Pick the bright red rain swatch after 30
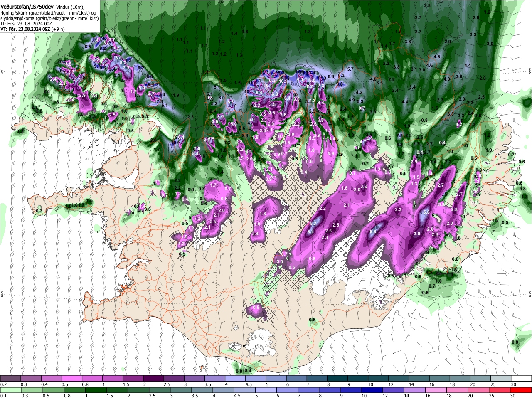The image size is (532, 399). [x=521, y=390]
